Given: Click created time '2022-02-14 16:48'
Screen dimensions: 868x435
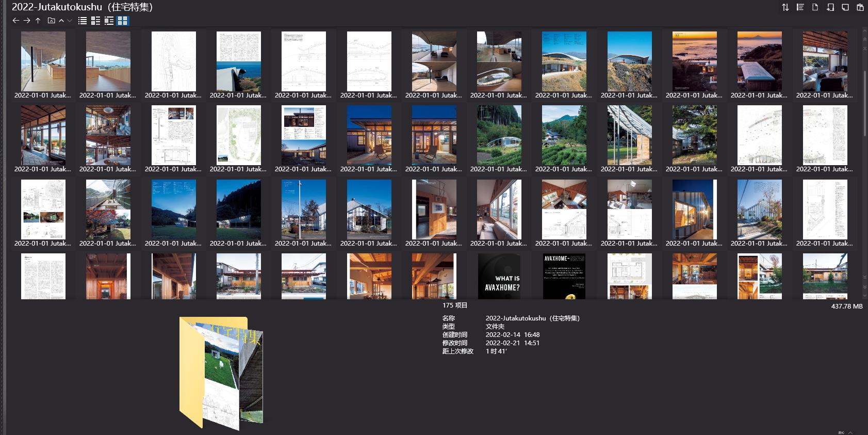Looking at the screenshot, I should pos(513,335).
